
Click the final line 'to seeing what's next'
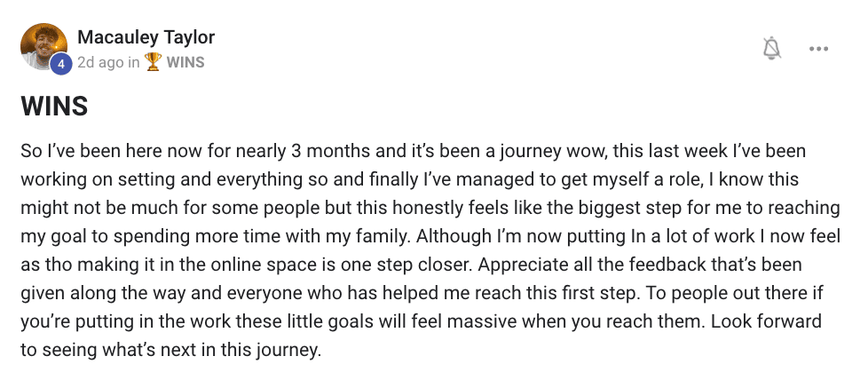pos(171,350)
